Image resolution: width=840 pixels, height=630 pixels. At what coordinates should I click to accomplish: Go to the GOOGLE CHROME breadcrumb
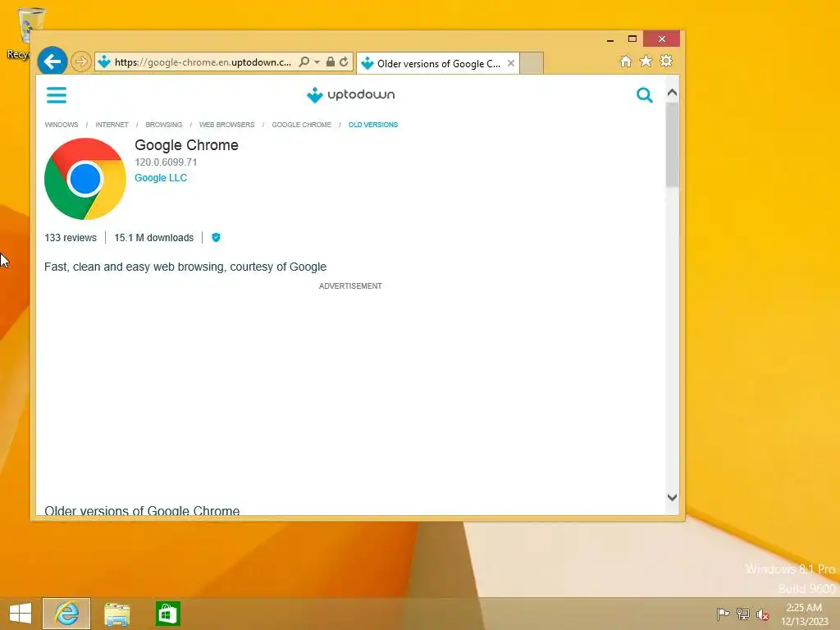click(302, 125)
